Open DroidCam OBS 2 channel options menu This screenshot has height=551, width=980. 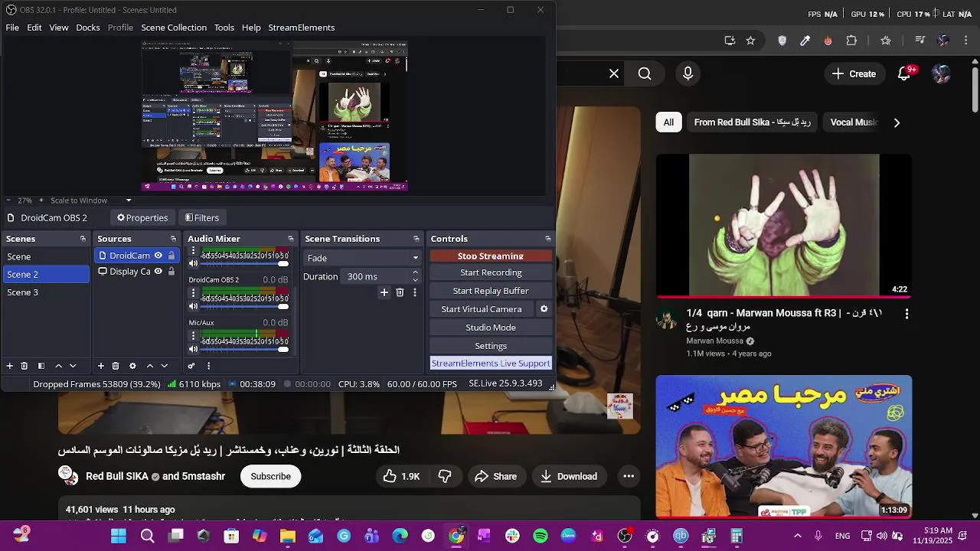[x=193, y=294]
